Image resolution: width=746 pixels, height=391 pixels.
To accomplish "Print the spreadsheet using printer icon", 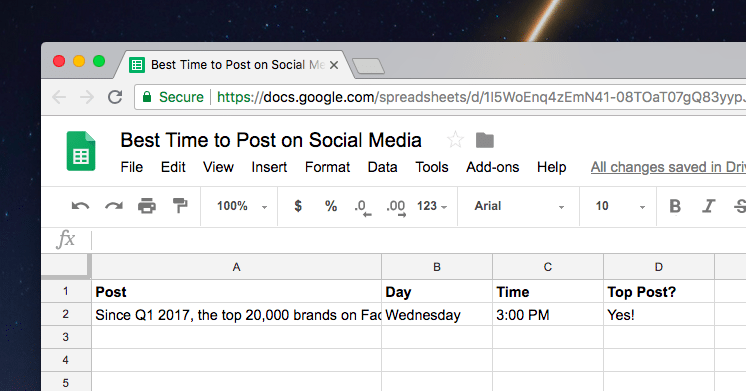I will 147,206.
